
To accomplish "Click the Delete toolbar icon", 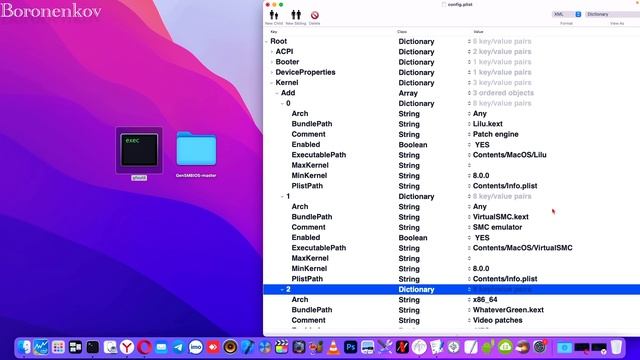I will coord(314,15).
